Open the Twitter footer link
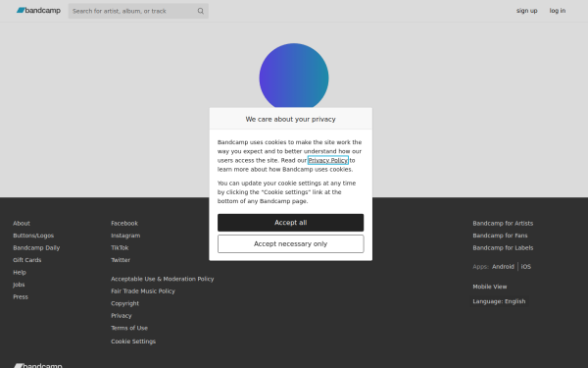Image resolution: width=588 pixels, height=368 pixels. pyautogui.click(x=121, y=260)
